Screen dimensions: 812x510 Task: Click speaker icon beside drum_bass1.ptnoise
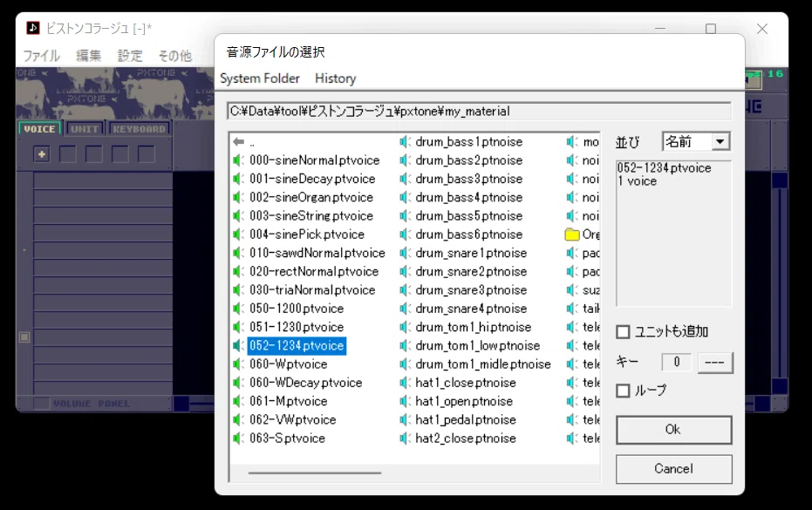[x=405, y=142]
